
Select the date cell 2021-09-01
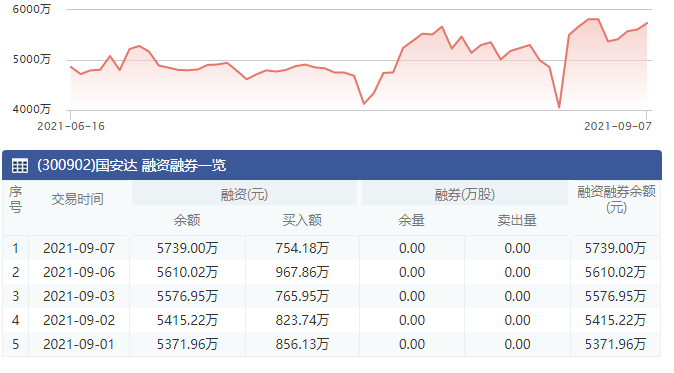click(79, 345)
